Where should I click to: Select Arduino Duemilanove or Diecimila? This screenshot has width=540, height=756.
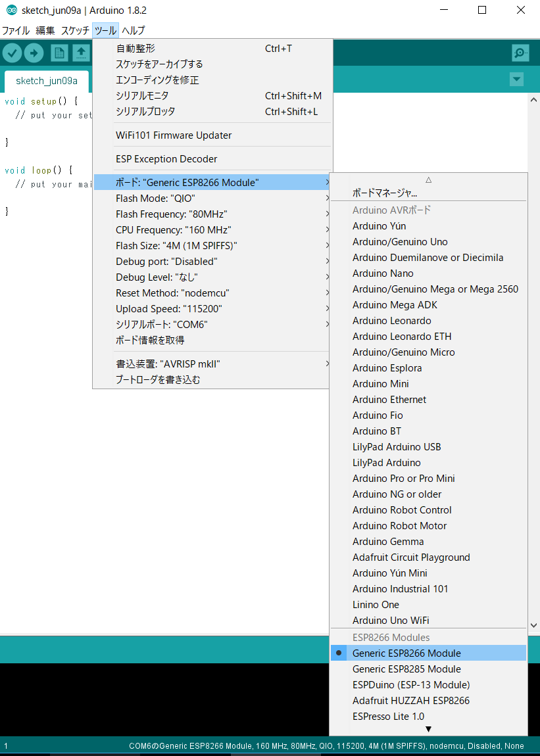click(429, 258)
